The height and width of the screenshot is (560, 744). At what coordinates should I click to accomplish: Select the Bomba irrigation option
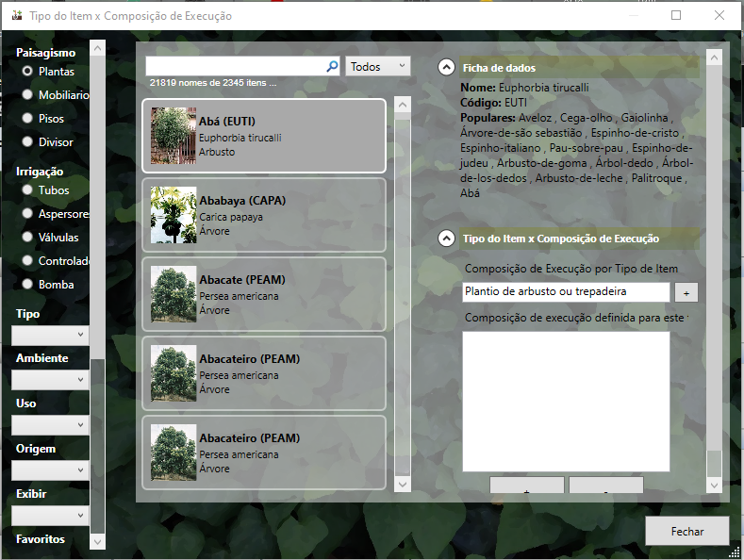pyautogui.click(x=28, y=284)
